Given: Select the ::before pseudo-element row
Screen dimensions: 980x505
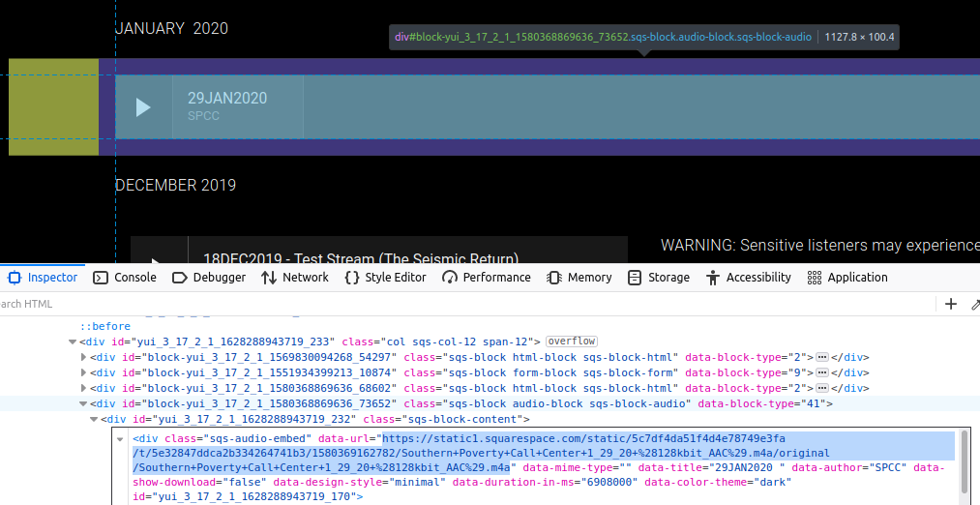Looking at the screenshot, I should click(x=105, y=326).
